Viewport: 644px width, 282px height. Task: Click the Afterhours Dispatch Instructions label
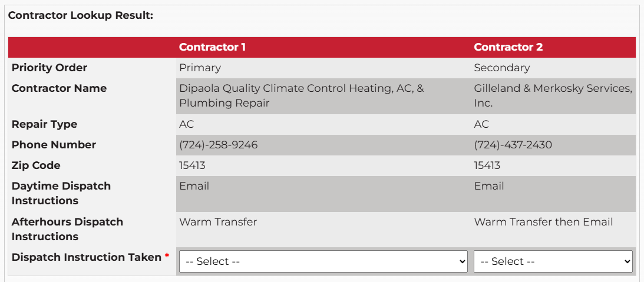coord(67,229)
